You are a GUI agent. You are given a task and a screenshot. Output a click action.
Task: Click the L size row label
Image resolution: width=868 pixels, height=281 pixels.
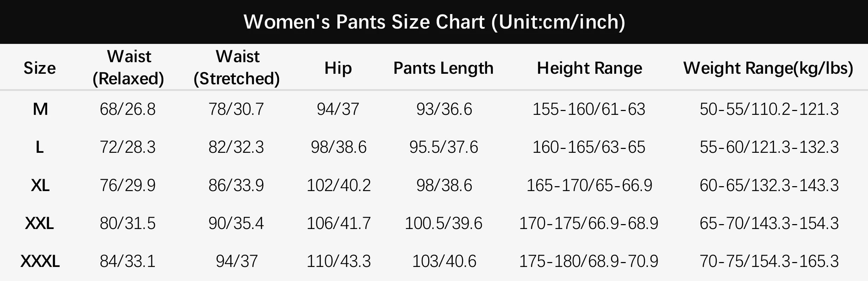coord(40,147)
